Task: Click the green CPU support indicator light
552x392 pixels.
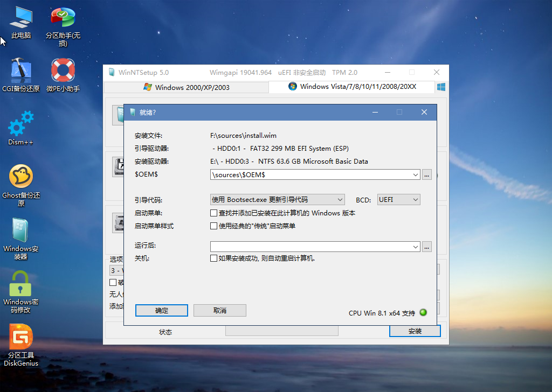Action: (424, 312)
